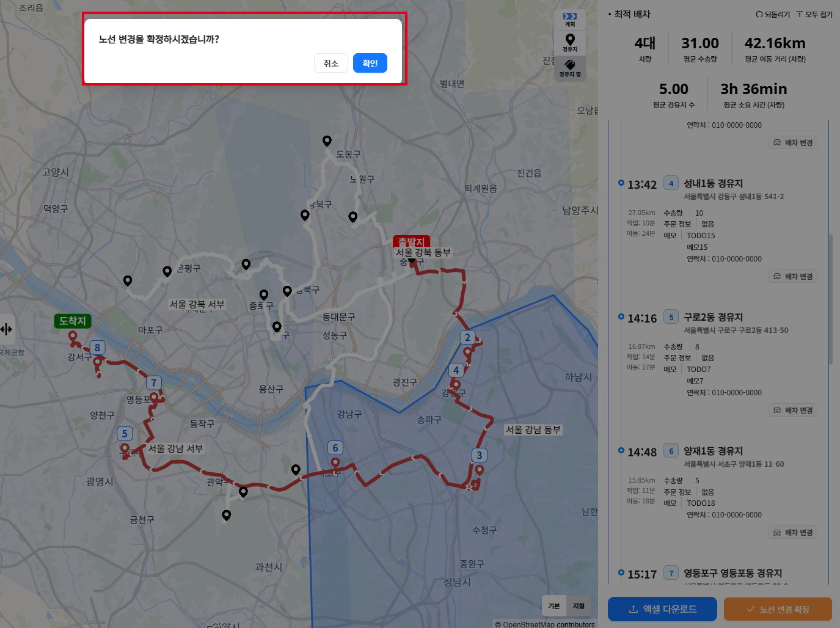Click the 31.00 average load value
Screen dimensions: 840x628
point(700,43)
